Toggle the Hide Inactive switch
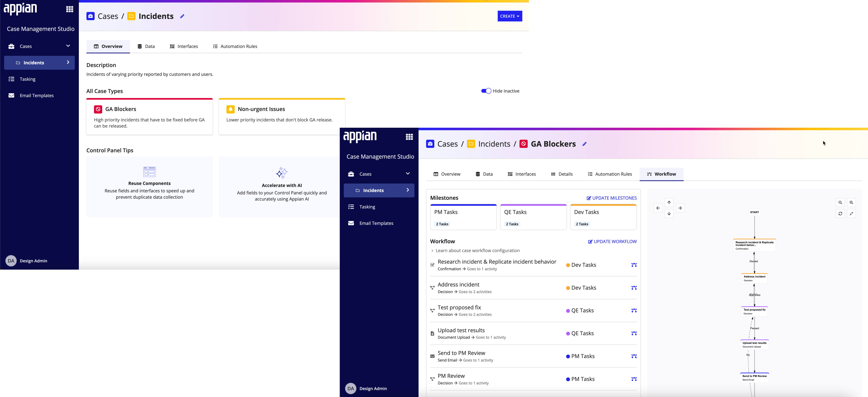Screen dimensions: 868x397 click(486, 91)
